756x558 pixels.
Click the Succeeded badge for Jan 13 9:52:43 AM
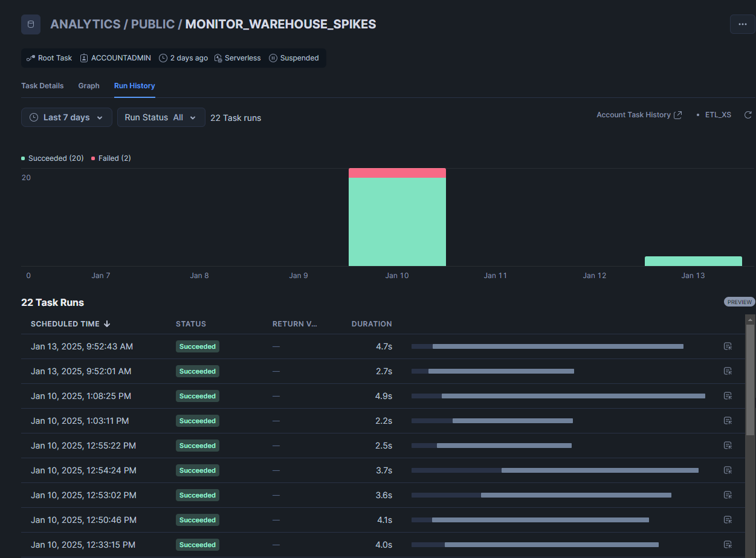(x=198, y=346)
